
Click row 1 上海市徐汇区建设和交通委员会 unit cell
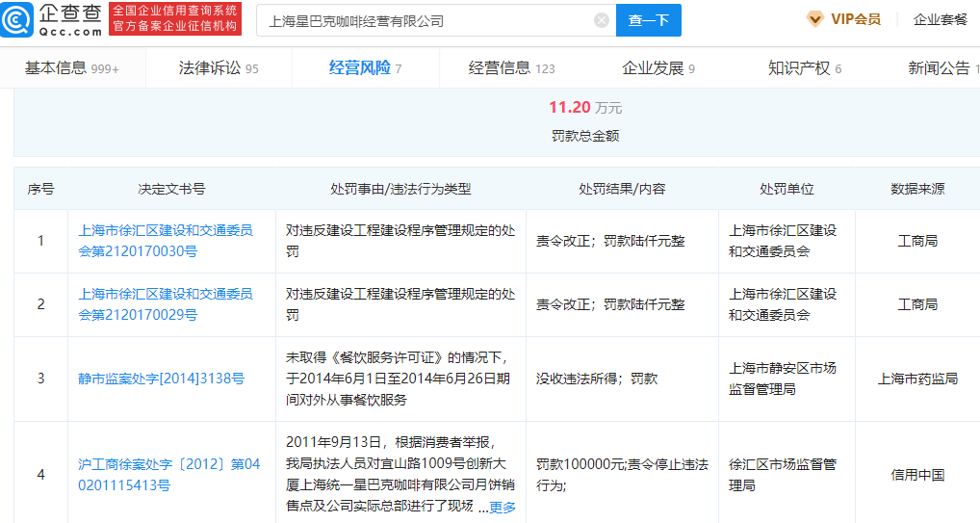783,241
